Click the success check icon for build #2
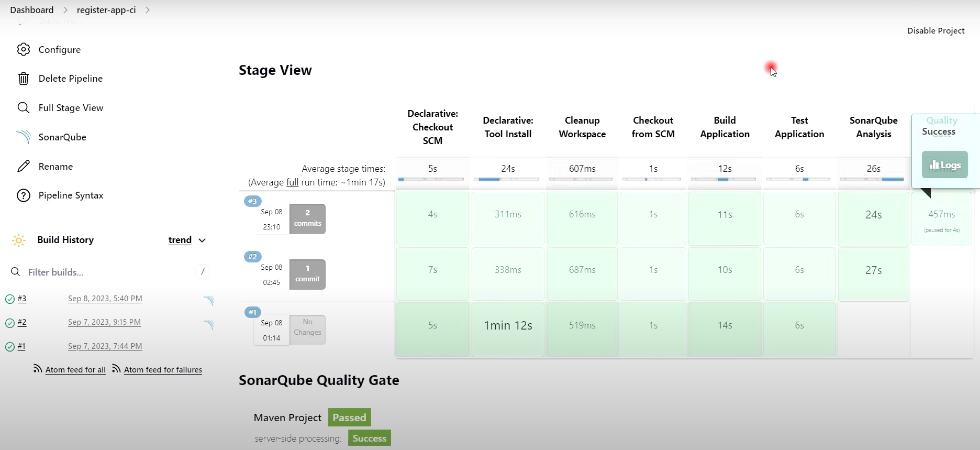The image size is (980, 450). pos(9,323)
